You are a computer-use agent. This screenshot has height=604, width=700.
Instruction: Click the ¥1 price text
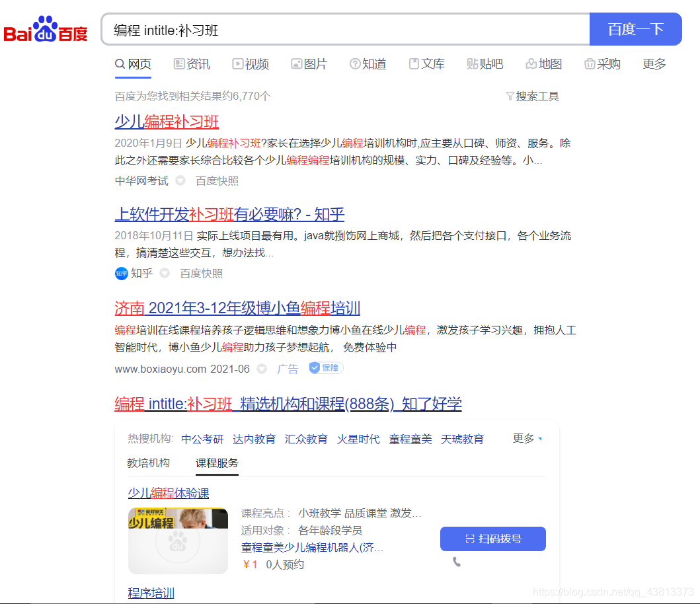pyautogui.click(x=250, y=565)
